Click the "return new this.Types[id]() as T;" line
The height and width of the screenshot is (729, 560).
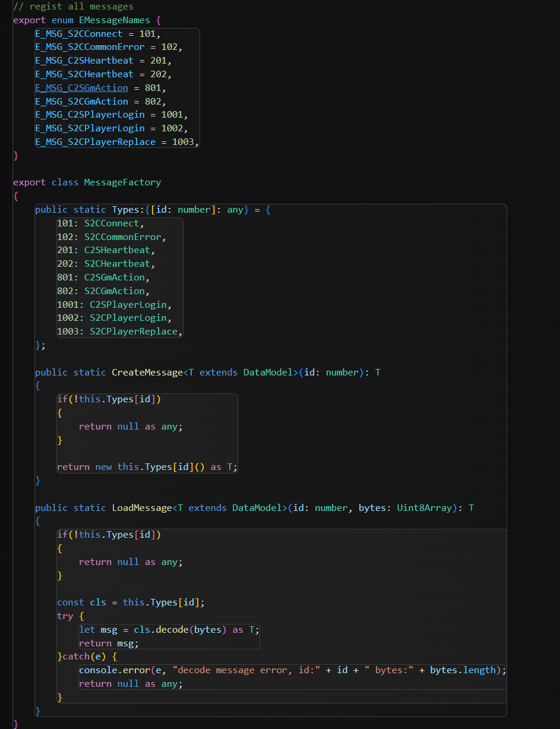(x=147, y=467)
